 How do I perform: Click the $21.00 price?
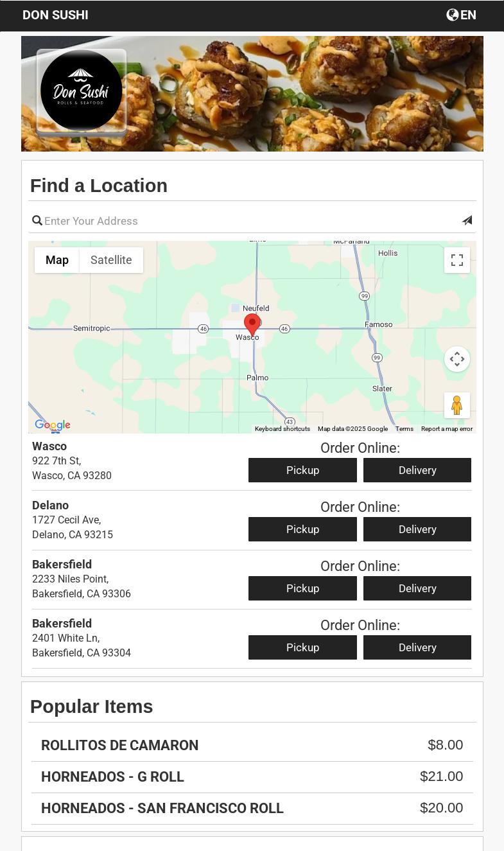point(441,776)
